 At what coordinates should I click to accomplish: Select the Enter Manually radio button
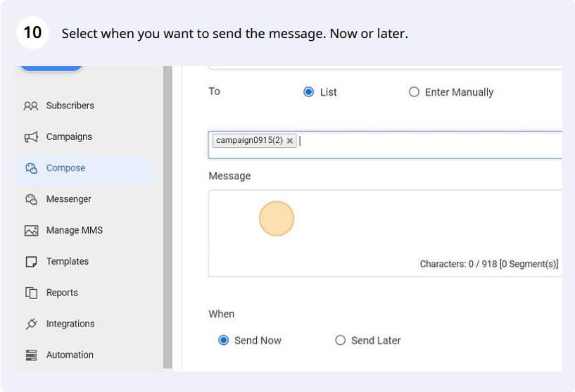point(414,91)
